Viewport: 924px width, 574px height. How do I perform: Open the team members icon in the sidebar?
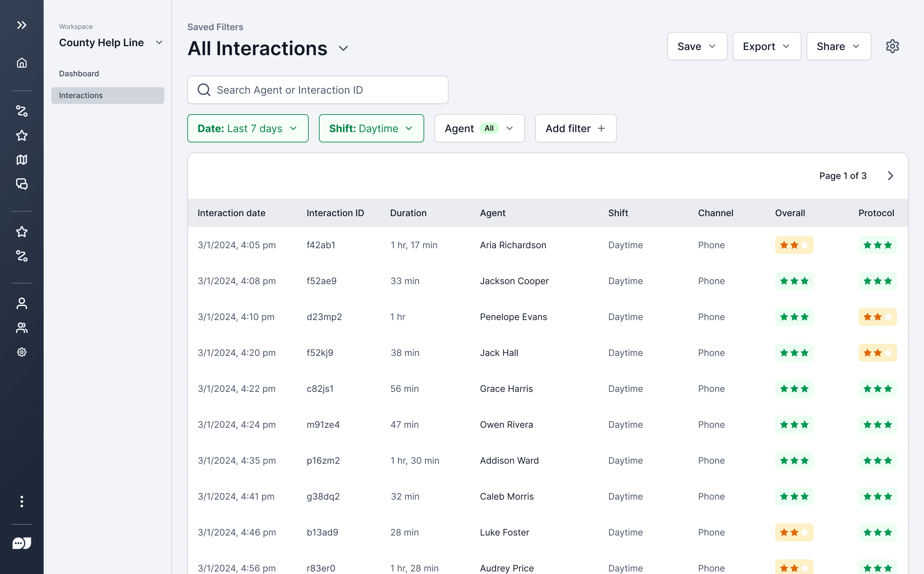[21, 328]
